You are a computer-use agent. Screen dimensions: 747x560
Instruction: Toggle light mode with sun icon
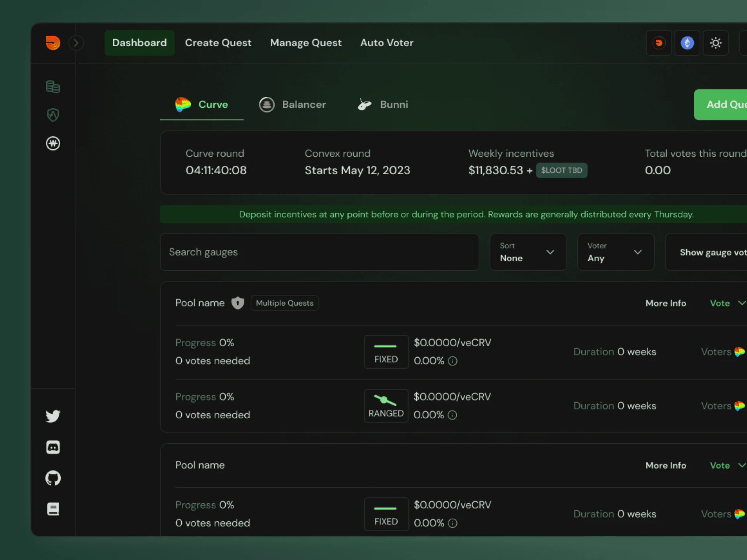pos(715,43)
